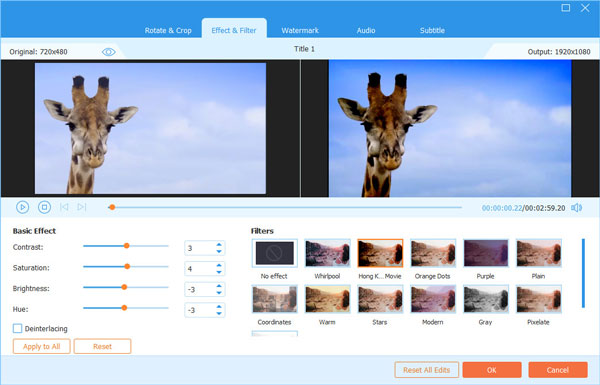Select the Gray filter

coord(486,299)
